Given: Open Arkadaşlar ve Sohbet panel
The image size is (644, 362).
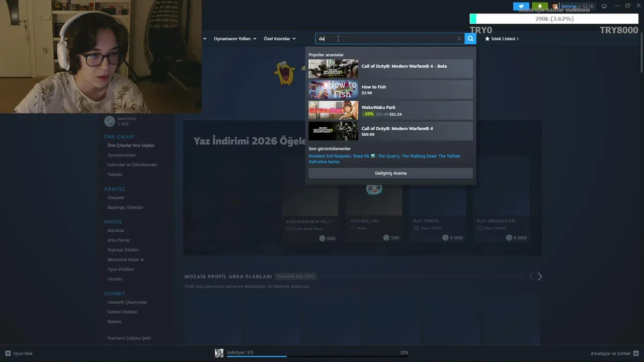Looking at the screenshot, I should coord(610,353).
